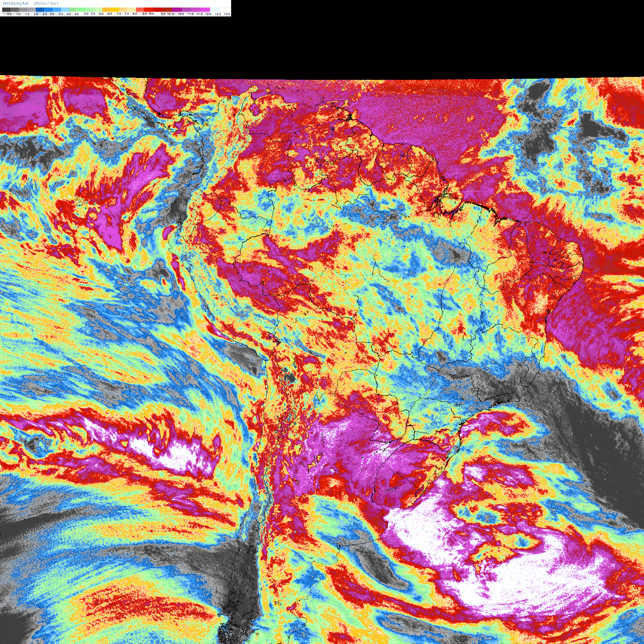The height and width of the screenshot is (644, 644).
Task: Select the dark gray 0.5 hour swatch
Action: click(x=6, y=10)
